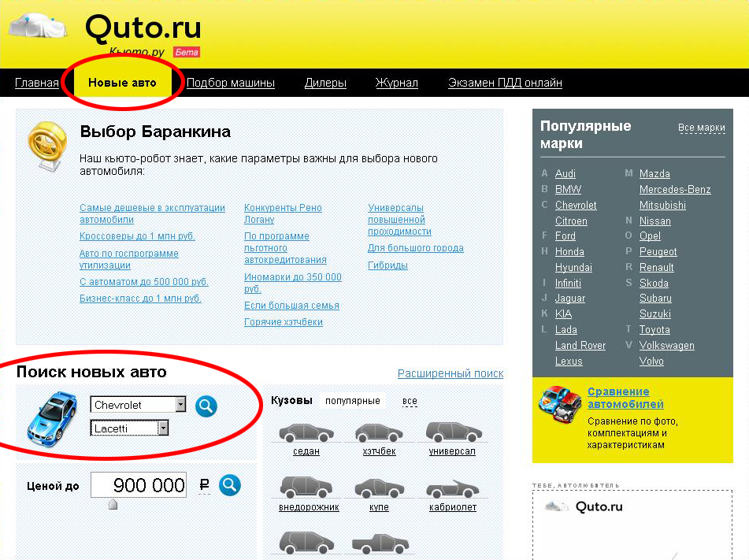Select Honda from popular brands

click(569, 251)
